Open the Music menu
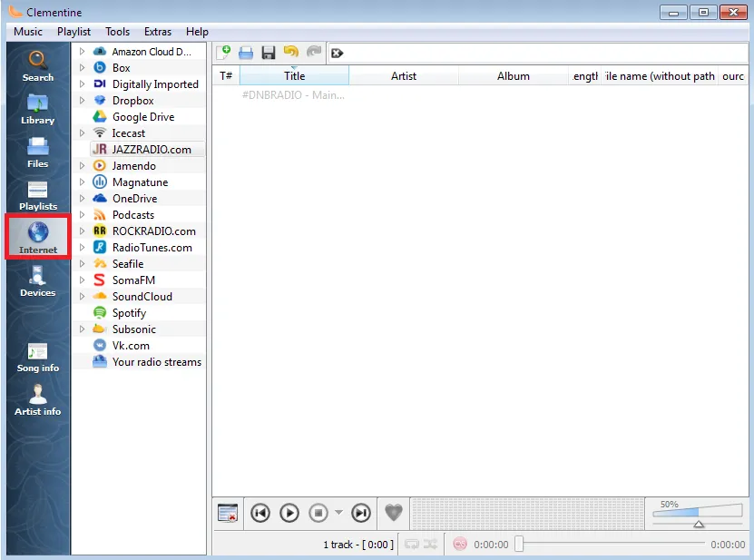Screen dimensions: 754x560 tap(28, 32)
